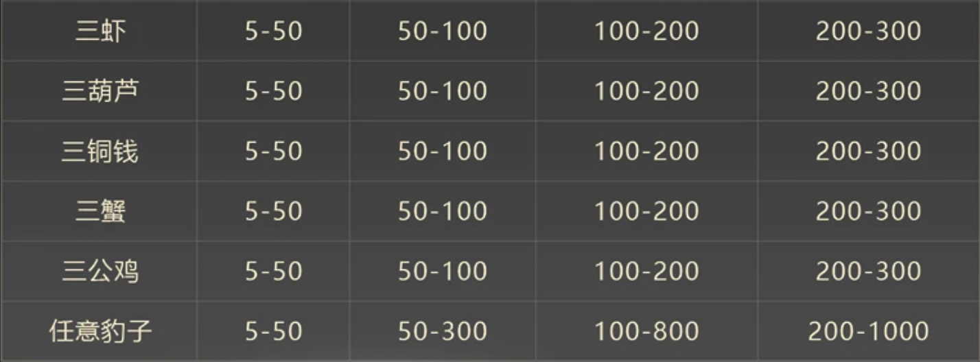This screenshot has width=980, height=362.
Task: Click the 50-100 cell in 三葫芦 row
Action: pos(443,91)
